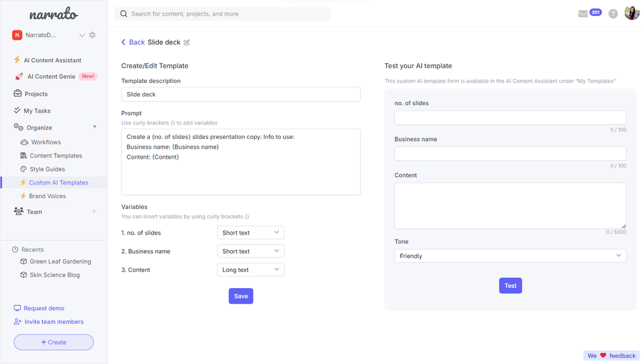Open the mail notifications icon
The width and height of the screenshot is (643, 364).
click(x=583, y=14)
